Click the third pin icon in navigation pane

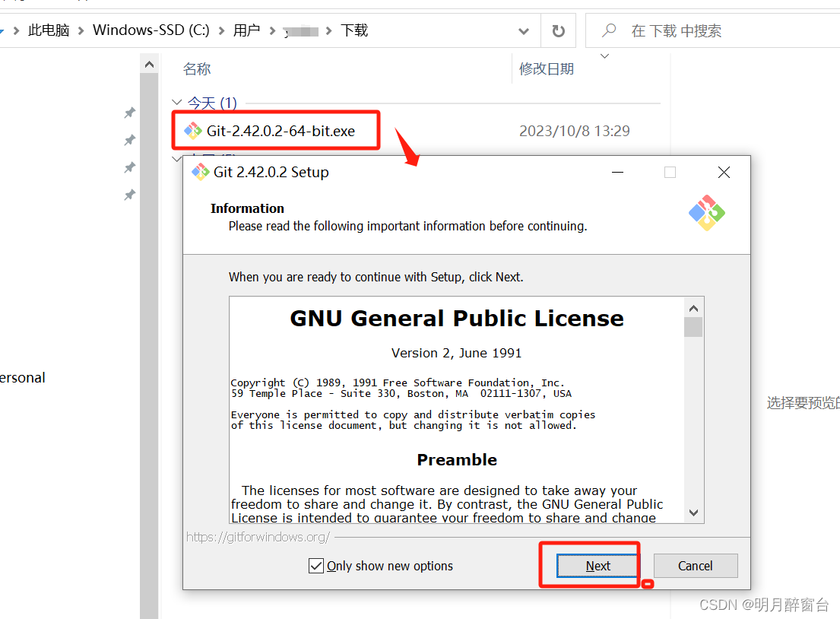[x=130, y=168]
